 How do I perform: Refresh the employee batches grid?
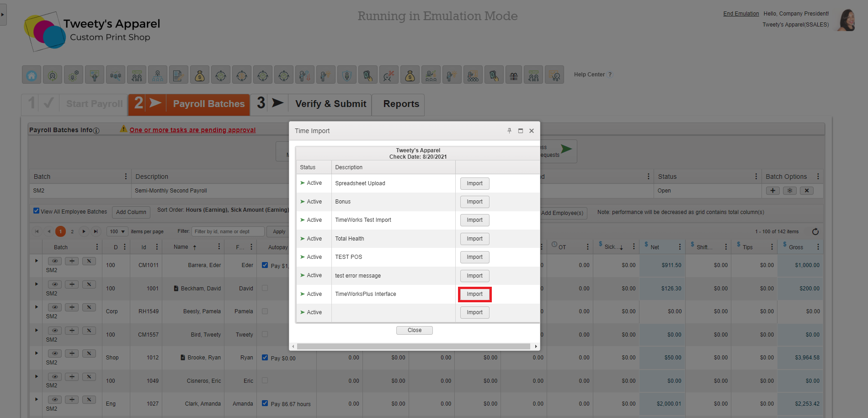click(815, 231)
